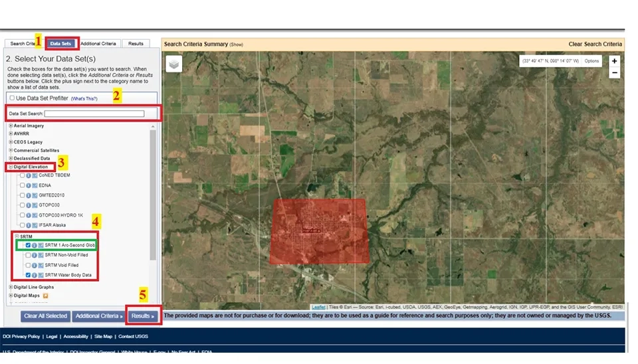
Task: Click the Additional Criteria » button
Action: click(99, 316)
